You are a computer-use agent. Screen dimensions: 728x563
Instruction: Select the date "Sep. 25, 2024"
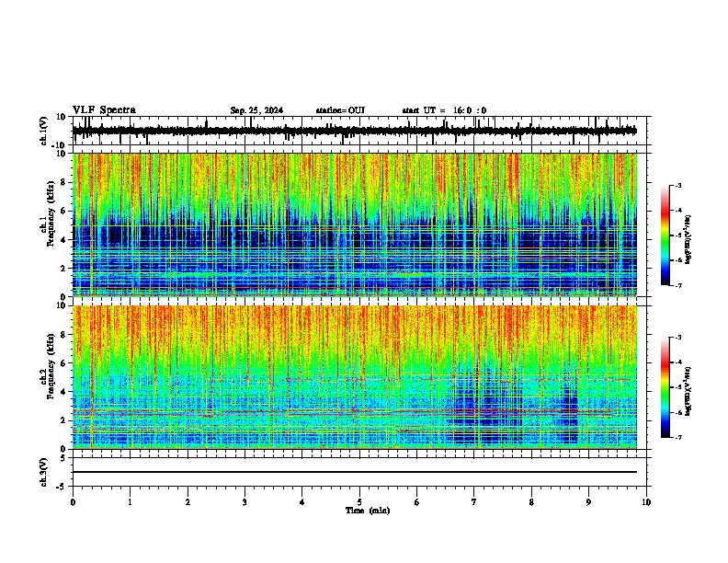(256, 110)
